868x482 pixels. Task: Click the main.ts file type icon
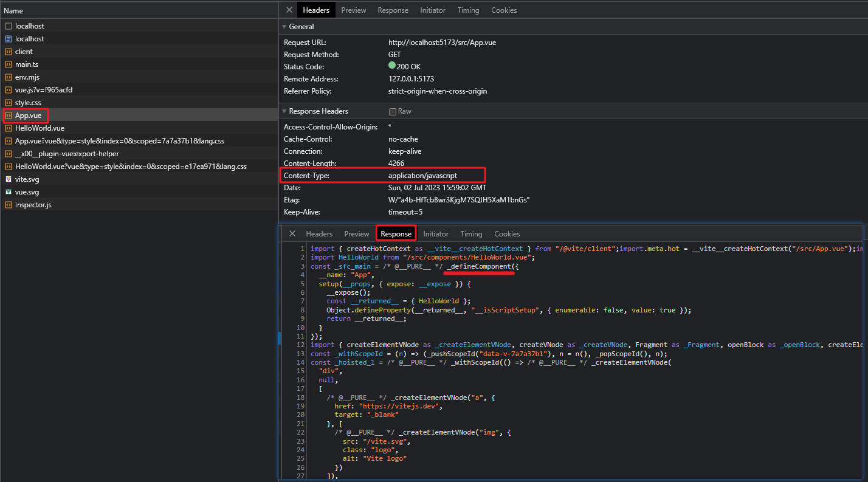pos(9,64)
